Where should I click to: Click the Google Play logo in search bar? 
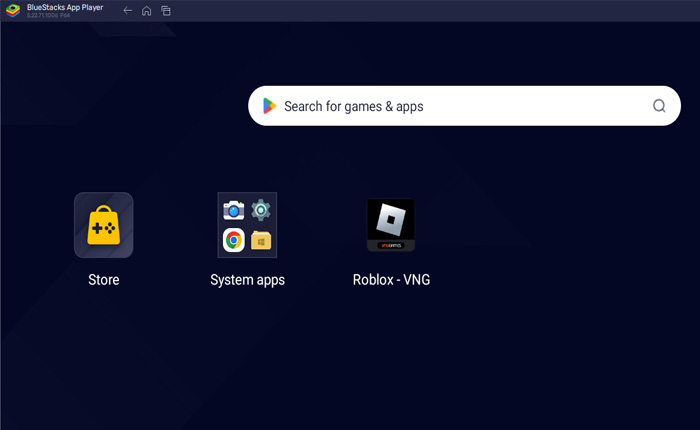coord(269,106)
